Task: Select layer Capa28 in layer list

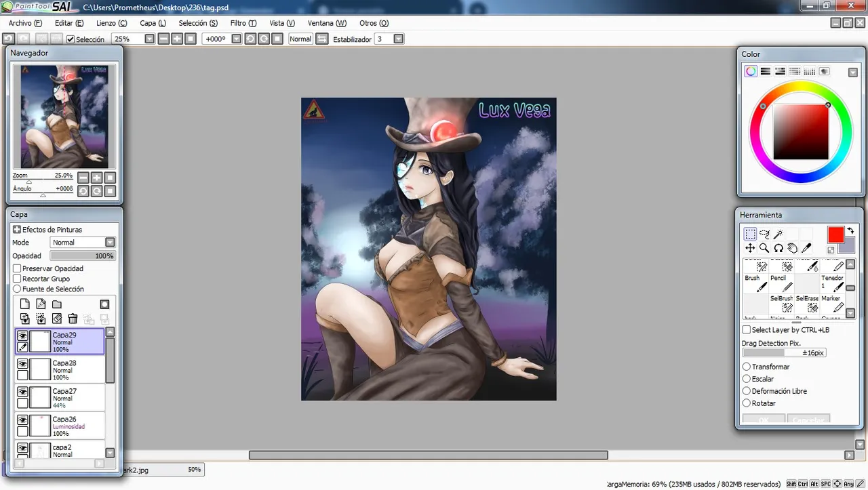Action: (x=60, y=370)
